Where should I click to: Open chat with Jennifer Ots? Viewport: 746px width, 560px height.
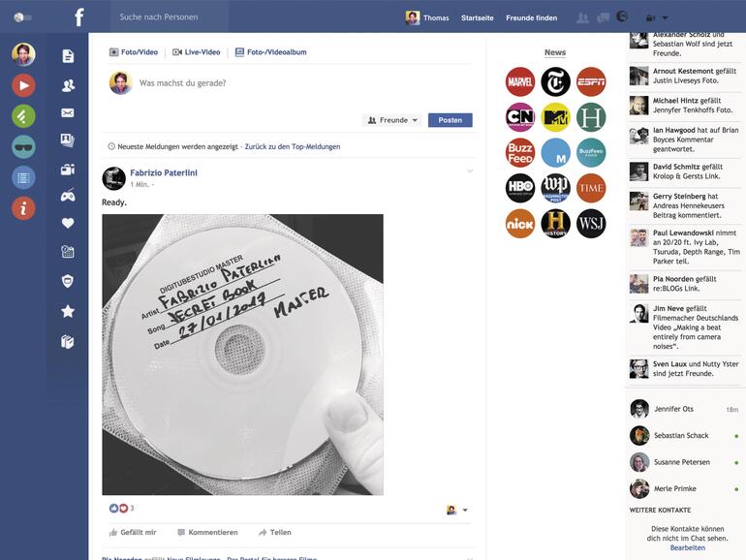pos(685,409)
